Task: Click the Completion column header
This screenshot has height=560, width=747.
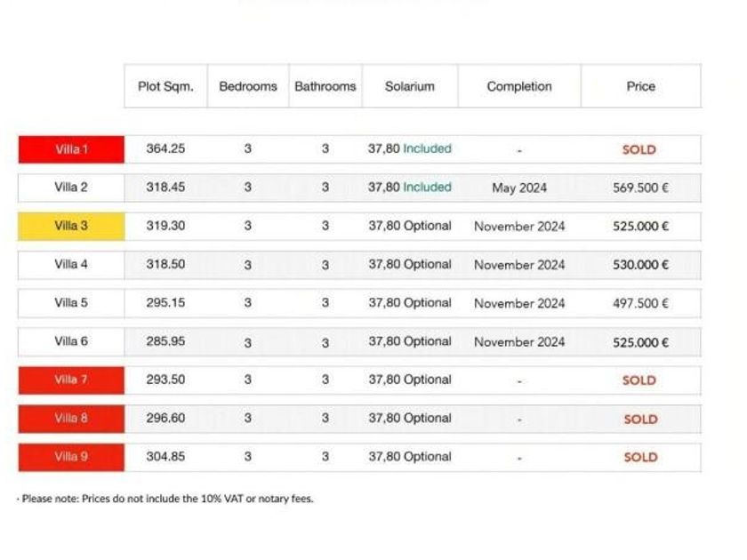Action: [519, 86]
